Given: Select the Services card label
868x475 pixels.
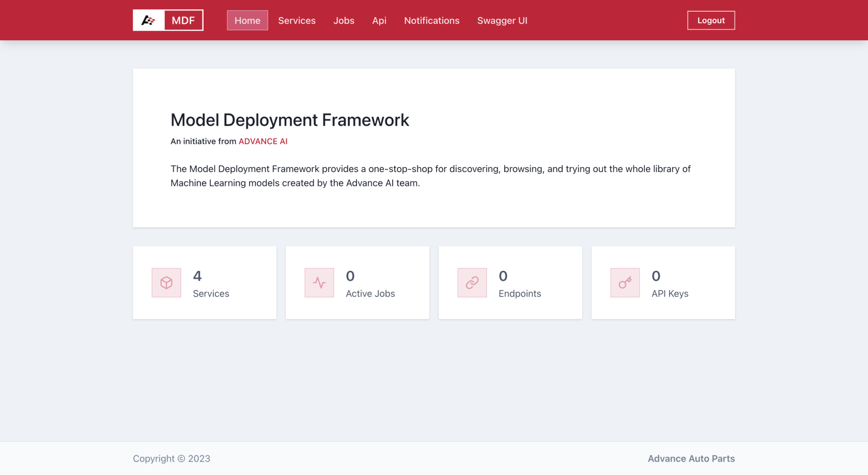Looking at the screenshot, I should click(x=211, y=294).
